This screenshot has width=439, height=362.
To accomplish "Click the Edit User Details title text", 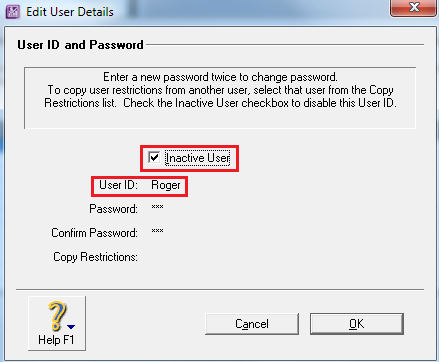I will 70,12.
